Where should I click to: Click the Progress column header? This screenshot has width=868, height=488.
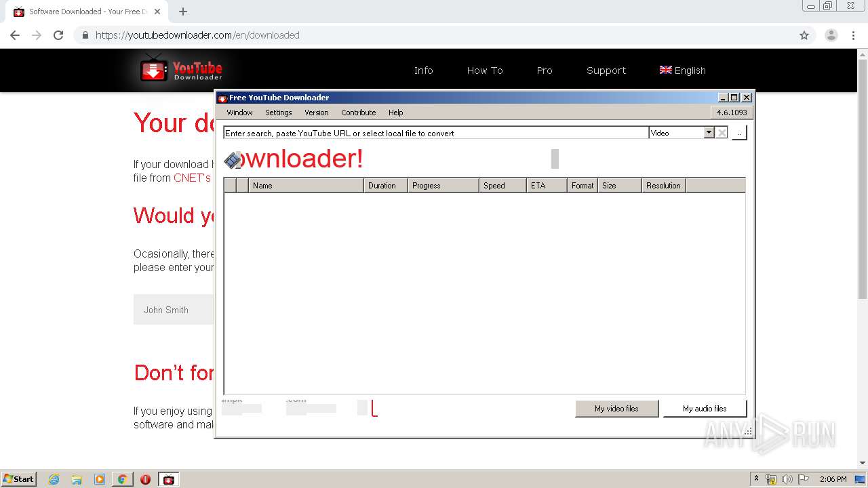click(443, 185)
